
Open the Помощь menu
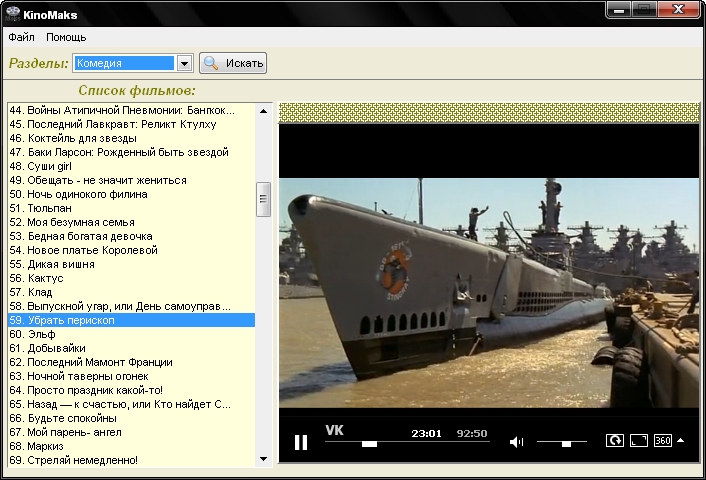(x=66, y=37)
